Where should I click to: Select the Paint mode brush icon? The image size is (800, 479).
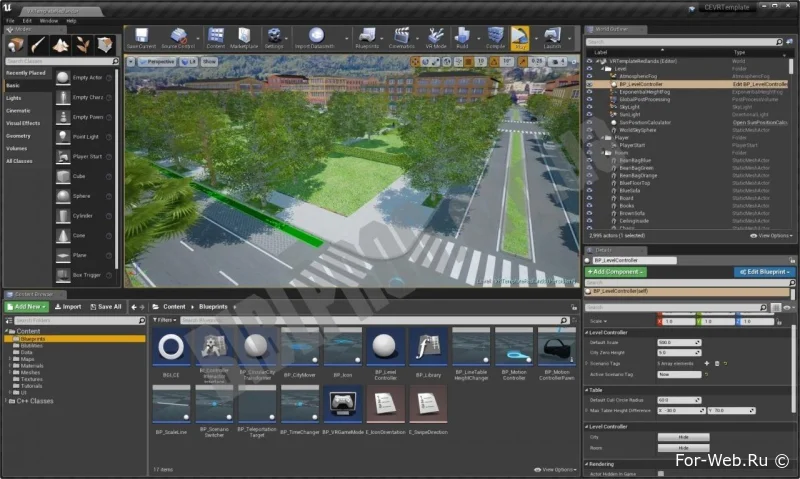click(38, 45)
